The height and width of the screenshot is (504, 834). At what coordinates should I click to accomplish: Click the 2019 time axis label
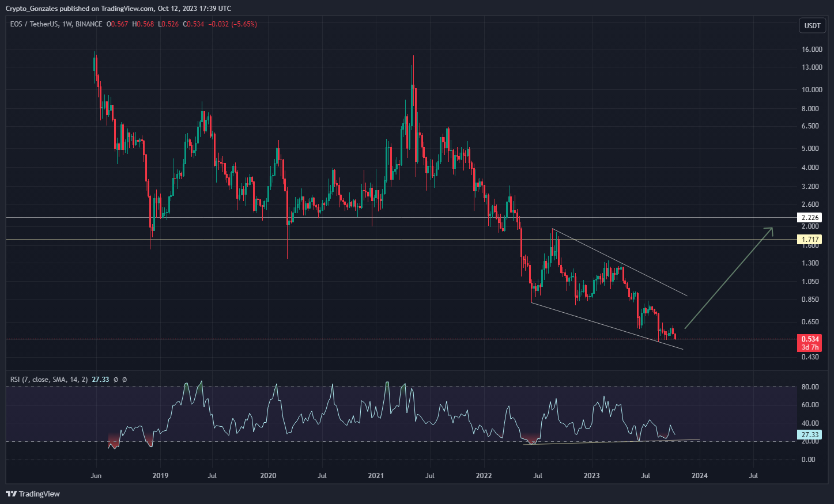[x=160, y=476]
